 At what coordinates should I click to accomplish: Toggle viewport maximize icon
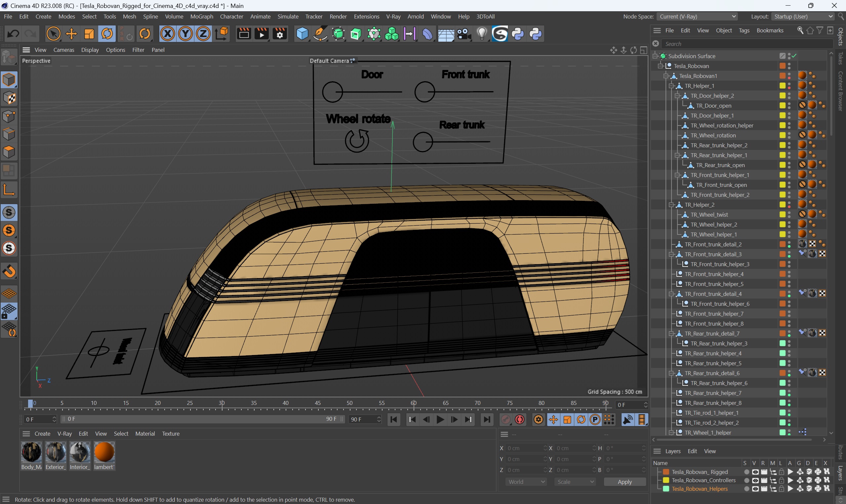pyautogui.click(x=643, y=50)
